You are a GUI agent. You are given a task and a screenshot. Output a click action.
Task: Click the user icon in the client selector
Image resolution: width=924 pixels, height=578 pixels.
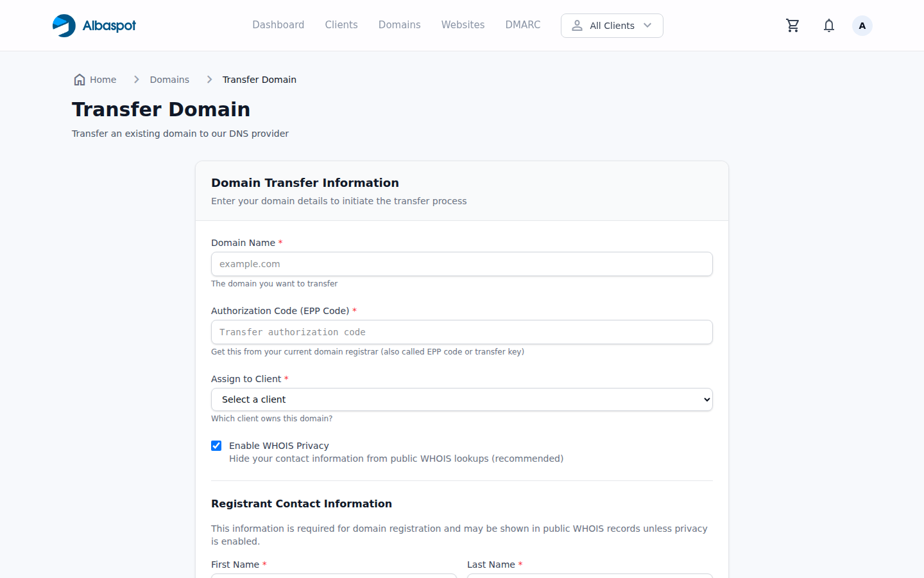click(577, 25)
